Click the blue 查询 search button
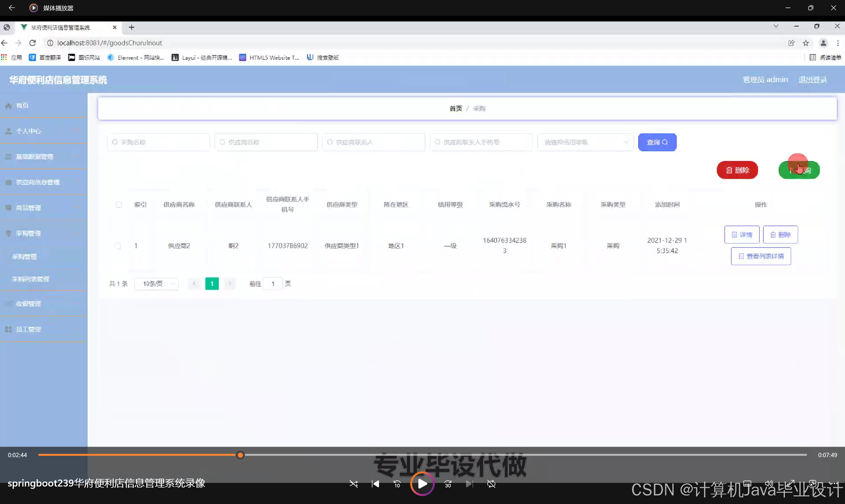 (x=657, y=142)
